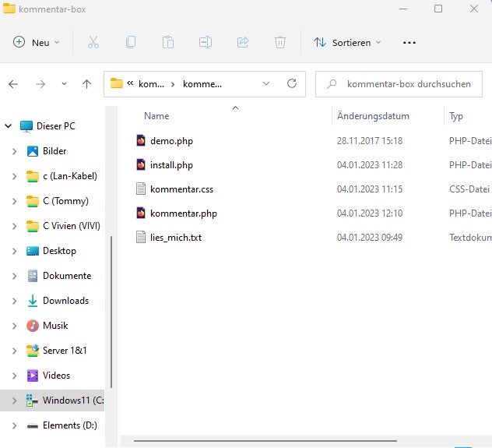Collapse the Dieser PC tree node
492x448 pixels.
click(9, 126)
